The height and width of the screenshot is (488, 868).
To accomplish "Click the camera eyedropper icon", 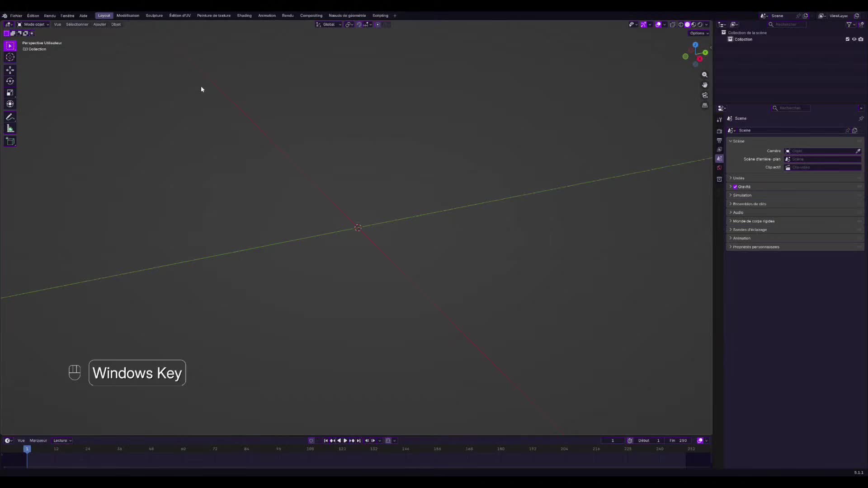I will (858, 151).
